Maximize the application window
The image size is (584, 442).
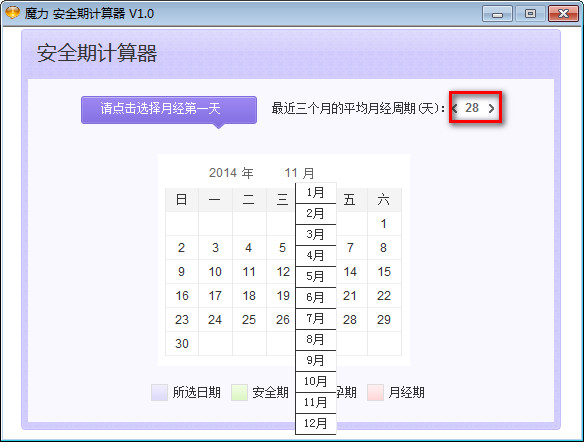530,14
